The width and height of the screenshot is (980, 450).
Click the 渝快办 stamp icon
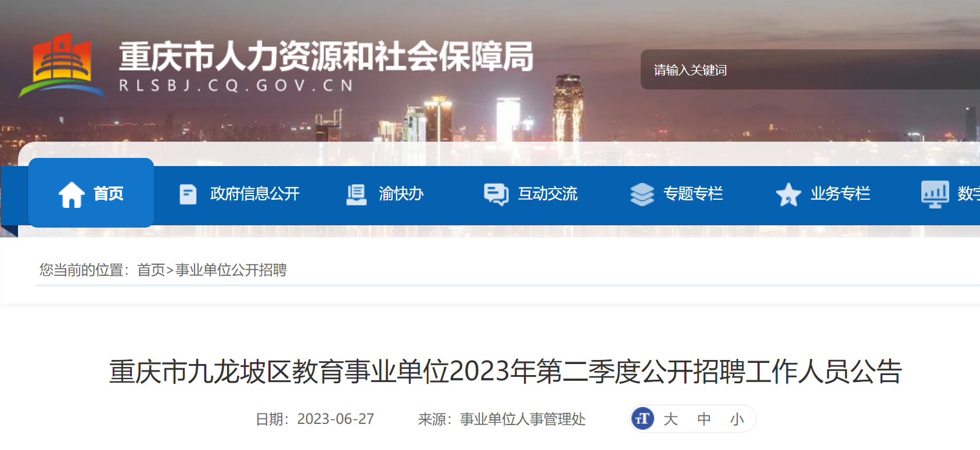pyautogui.click(x=356, y=195)
